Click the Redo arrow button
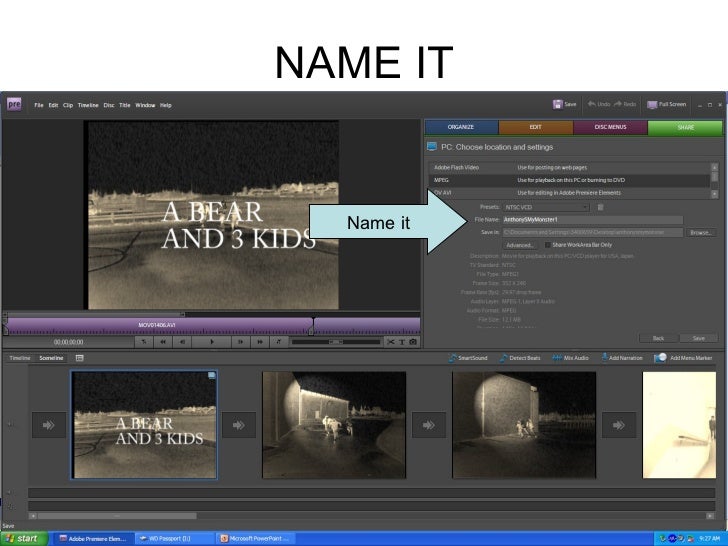Image resolution: width=728 pixels, height=546 pixels. pos(625,104)
